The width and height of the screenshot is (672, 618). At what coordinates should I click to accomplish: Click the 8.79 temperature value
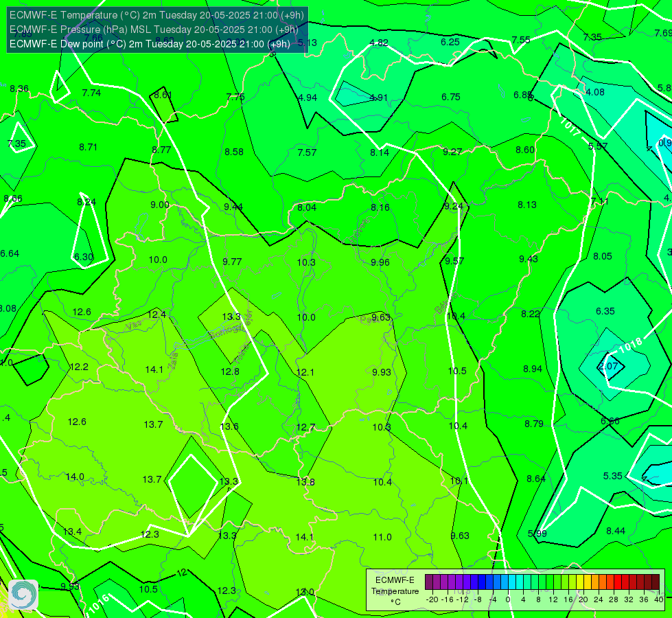534,424
